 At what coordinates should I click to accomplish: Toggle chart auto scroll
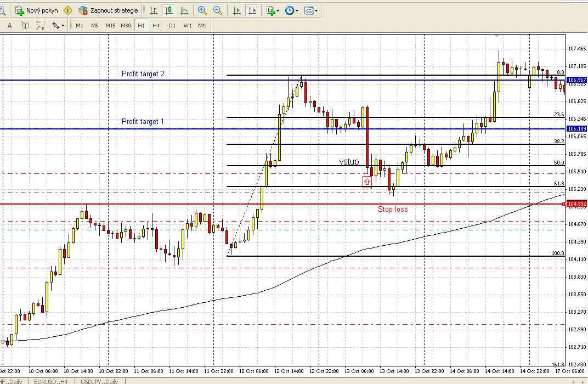[236, 10]
